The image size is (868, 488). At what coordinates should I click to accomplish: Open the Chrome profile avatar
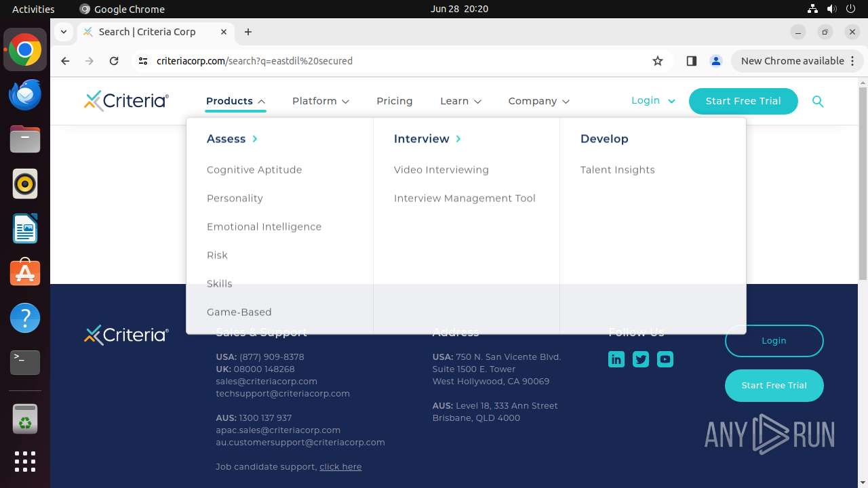coord(716,61)
